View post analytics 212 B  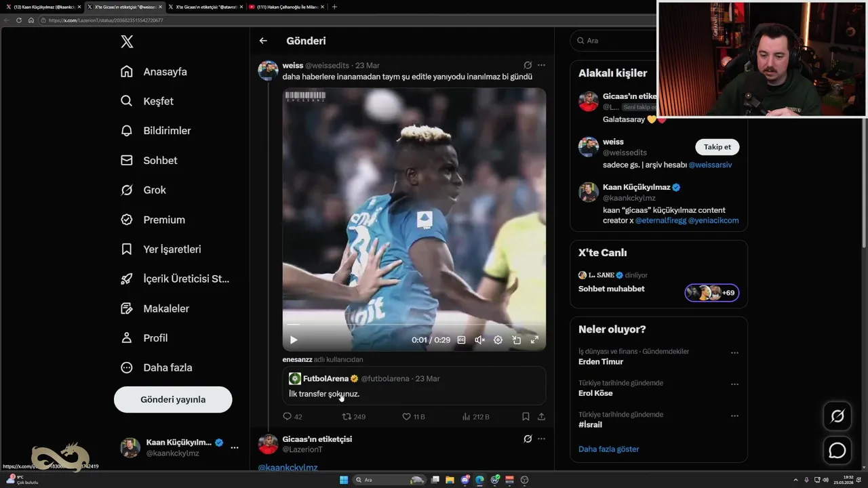(x=475, y=416)
